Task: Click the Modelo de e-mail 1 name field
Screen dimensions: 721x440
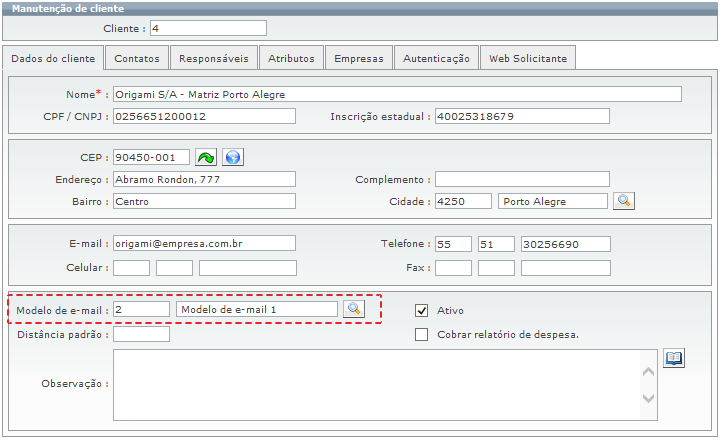Action: pos(257,309)
